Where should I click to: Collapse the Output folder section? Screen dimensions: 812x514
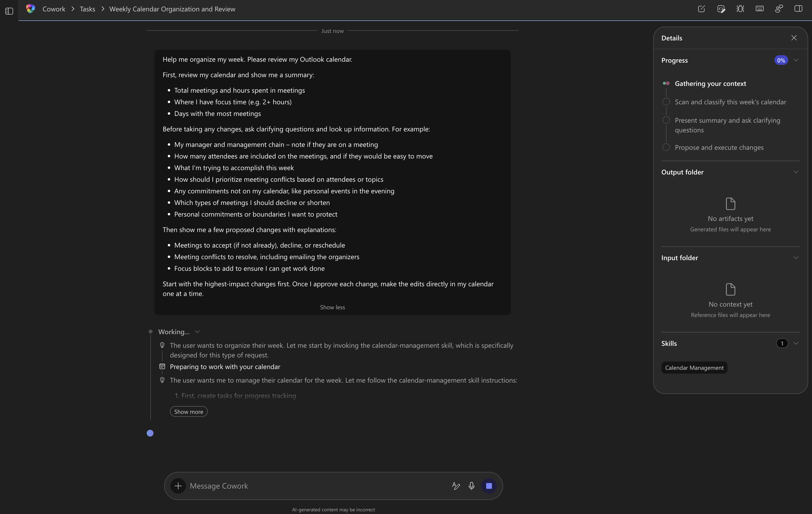[x=796, y=172]
